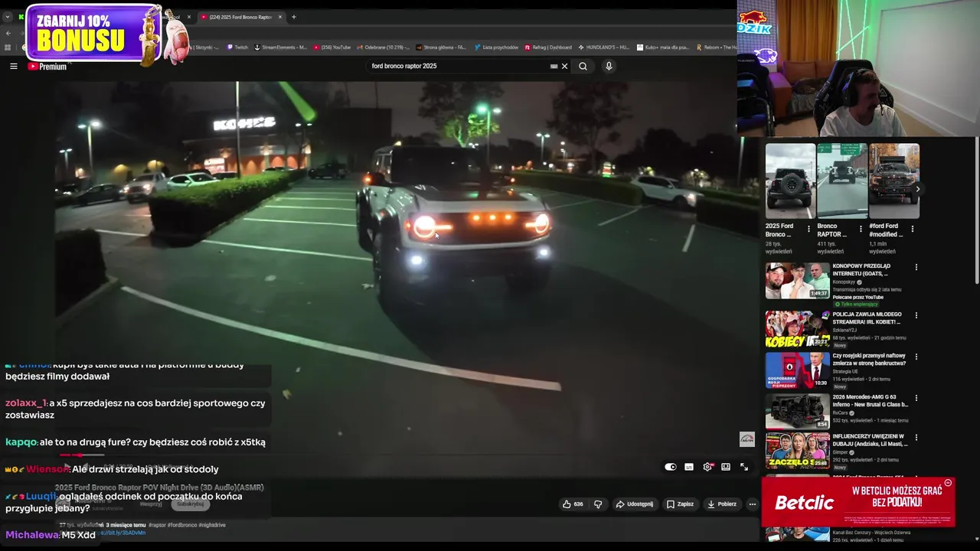
Task: Open the 'Bronco RAPTOR' short thumbnail
Action: click(842, 181)
